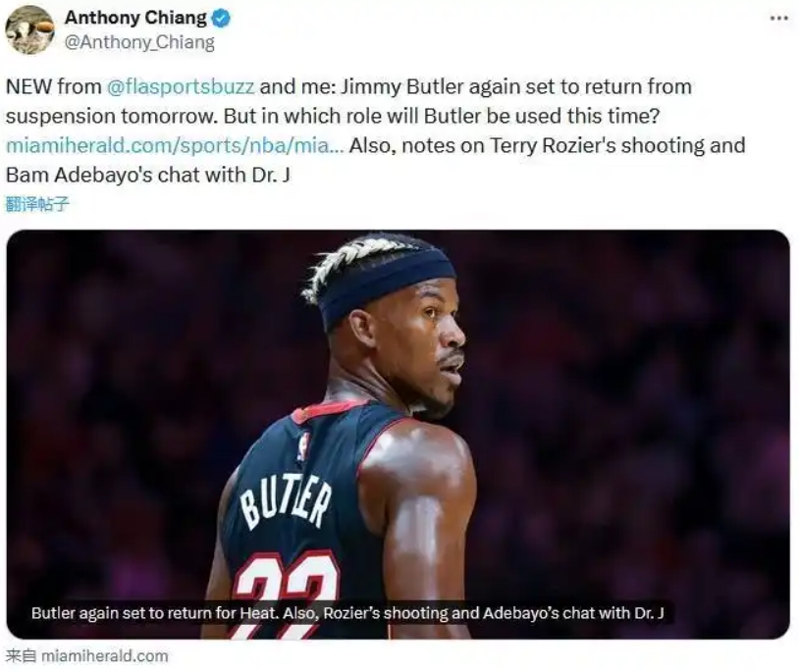This screenshot has height=672, width=799.
Task: Open the Jimmy Butler article preview image
Action: [x=398, y=435]
